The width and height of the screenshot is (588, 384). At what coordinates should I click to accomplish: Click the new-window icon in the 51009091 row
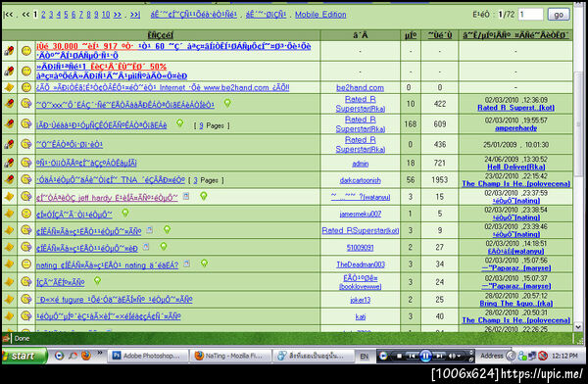[146, 247]
